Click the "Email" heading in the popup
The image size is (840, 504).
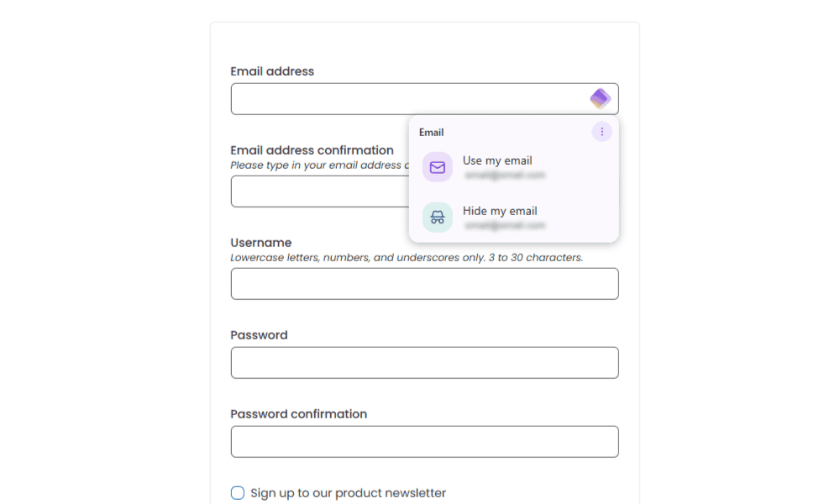432,133
